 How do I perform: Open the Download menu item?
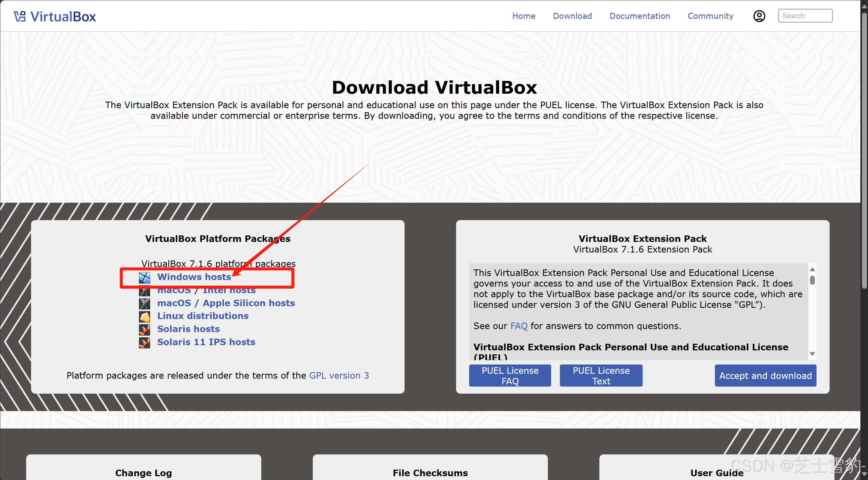pos(572,16)
